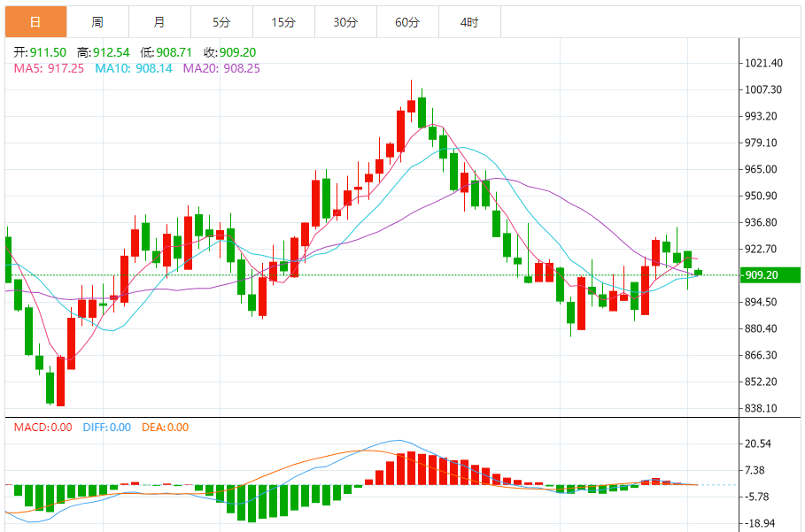Click the 1007.30 price axis label

pyautogui.click(x=763, y=89)
